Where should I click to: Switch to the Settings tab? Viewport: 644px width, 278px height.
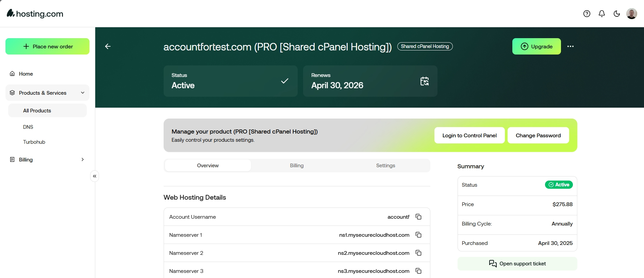385,165
